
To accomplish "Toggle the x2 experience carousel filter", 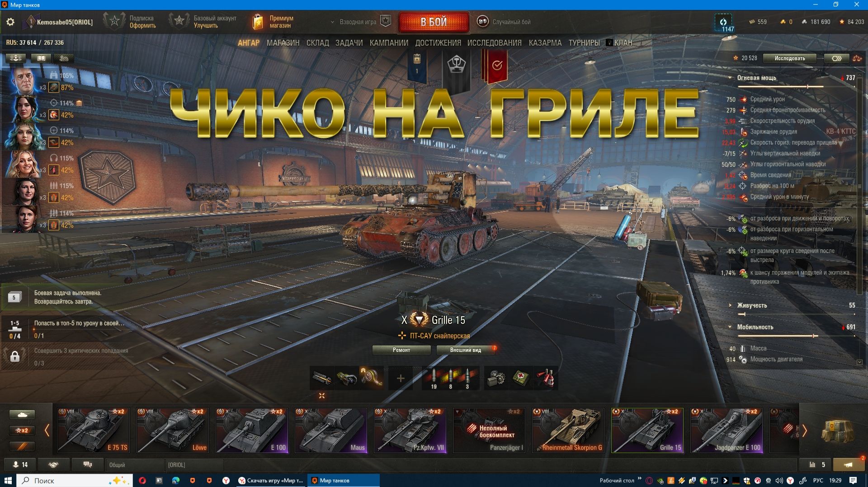I will pyautogui.click(x=22, y=430).
